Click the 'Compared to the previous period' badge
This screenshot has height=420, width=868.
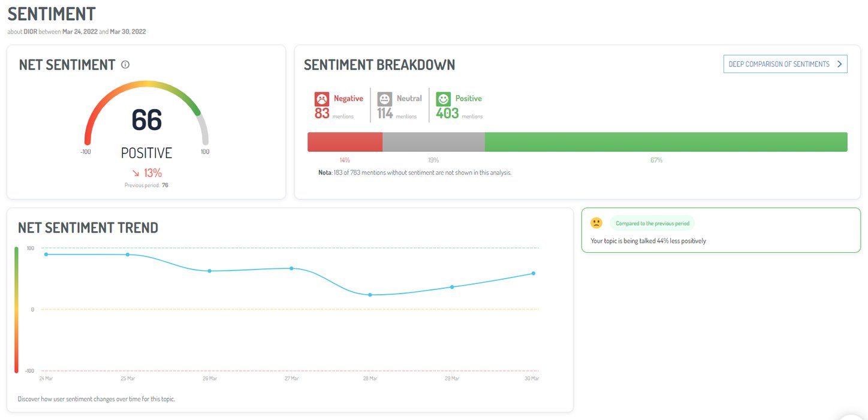point(652,223)
